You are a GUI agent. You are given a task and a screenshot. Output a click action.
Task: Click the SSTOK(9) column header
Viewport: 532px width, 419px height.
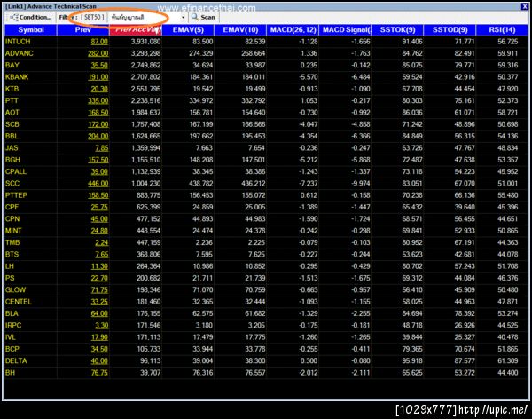(x=397, y=30)
